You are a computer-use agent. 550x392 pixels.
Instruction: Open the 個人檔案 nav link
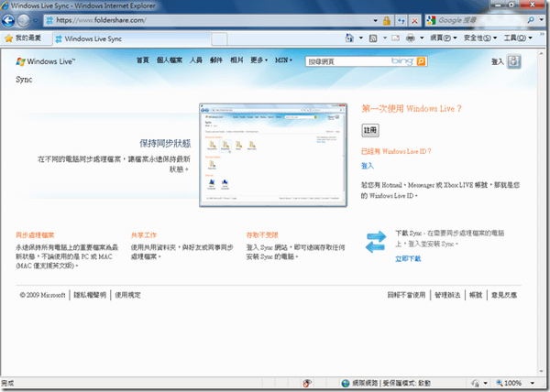coord(169,60)
